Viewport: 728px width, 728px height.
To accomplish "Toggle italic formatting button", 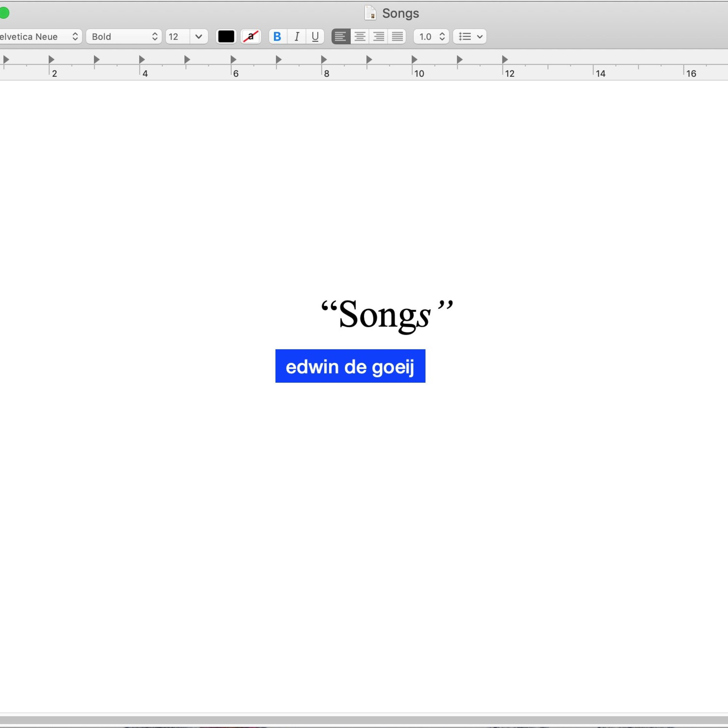I will (297, 37).
